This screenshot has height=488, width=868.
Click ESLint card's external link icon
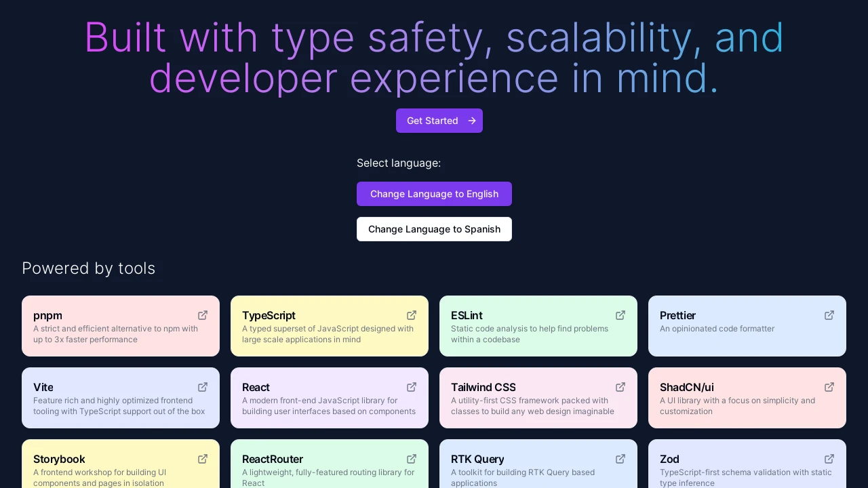coord(620,315)
